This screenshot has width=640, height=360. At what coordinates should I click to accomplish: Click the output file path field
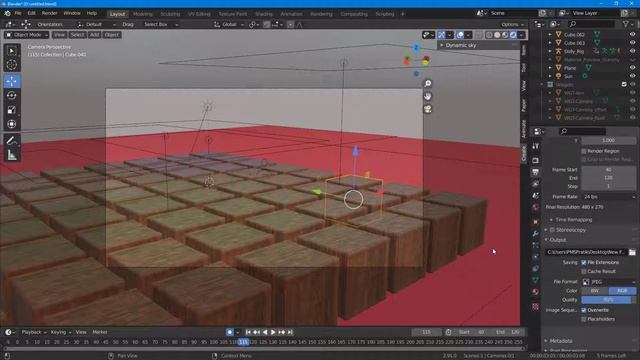(585, 252)
